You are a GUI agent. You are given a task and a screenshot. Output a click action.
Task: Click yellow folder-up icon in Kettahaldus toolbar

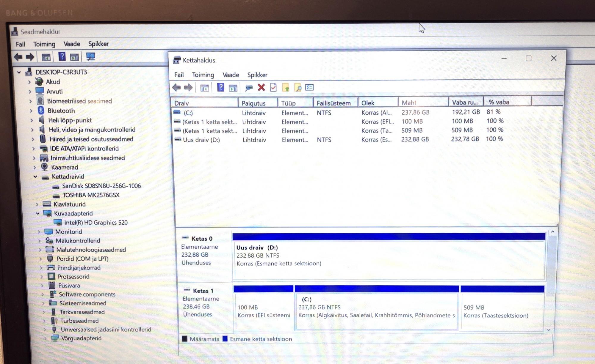point(286,87)
